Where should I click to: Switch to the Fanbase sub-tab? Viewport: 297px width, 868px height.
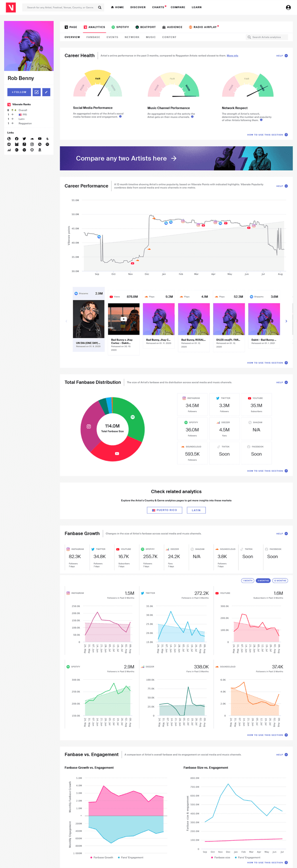[x=93, y=37]
